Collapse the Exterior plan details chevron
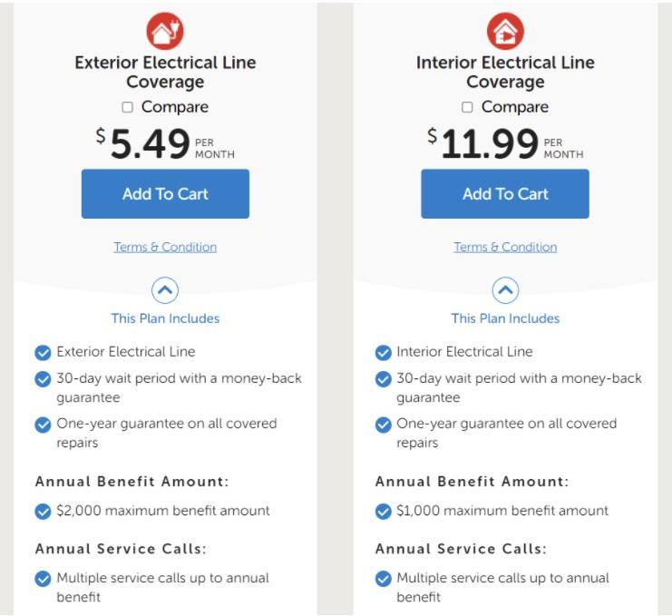 click(x=165, y=290)
